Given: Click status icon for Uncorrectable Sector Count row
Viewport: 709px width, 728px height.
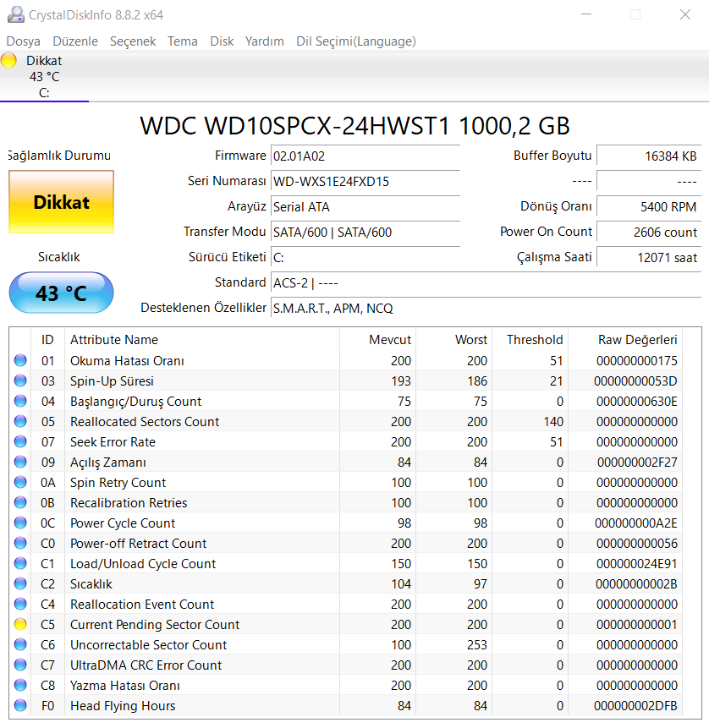Looking at the screenshot, I should 20,644.
